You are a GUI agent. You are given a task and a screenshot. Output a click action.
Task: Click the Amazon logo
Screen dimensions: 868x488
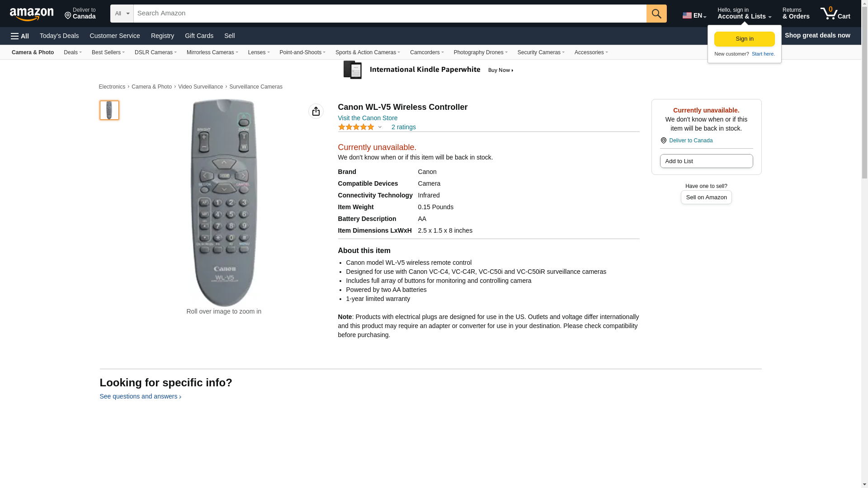tap(32, 14)
